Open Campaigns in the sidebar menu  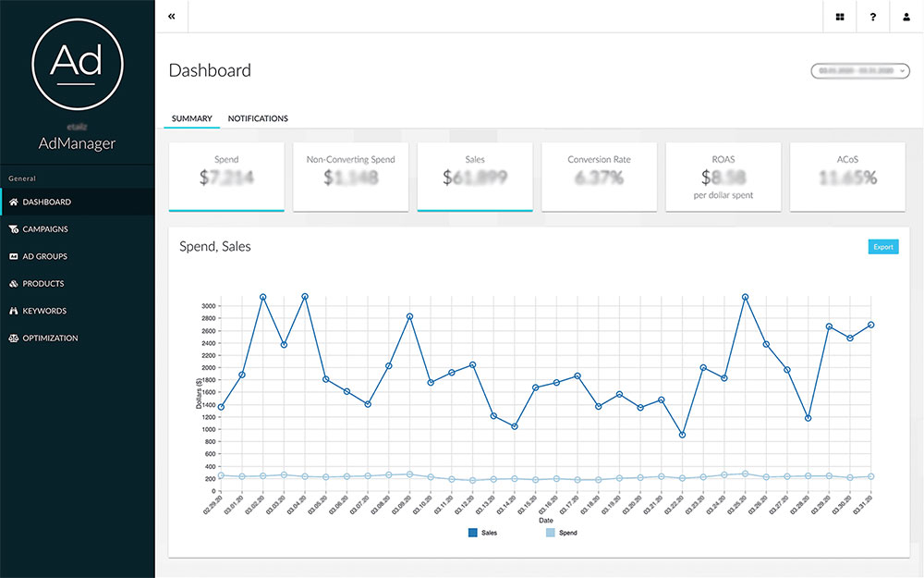[x=78, y=228]
